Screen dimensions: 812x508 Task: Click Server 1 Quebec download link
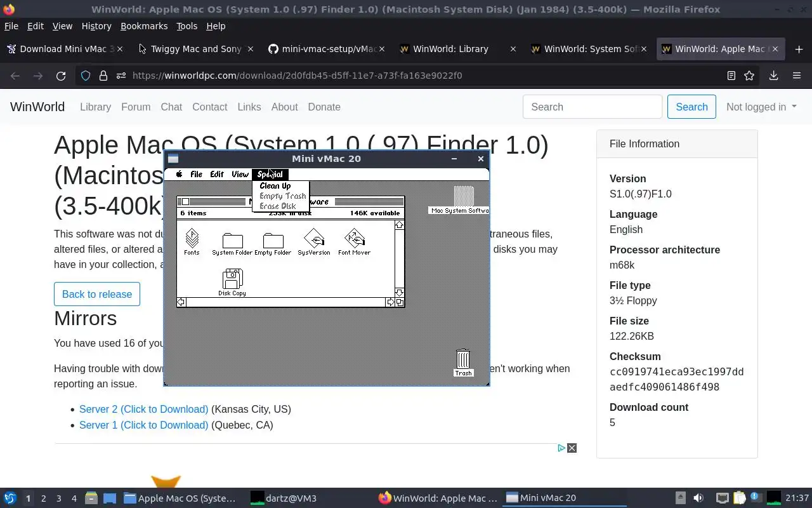(143, 425)
